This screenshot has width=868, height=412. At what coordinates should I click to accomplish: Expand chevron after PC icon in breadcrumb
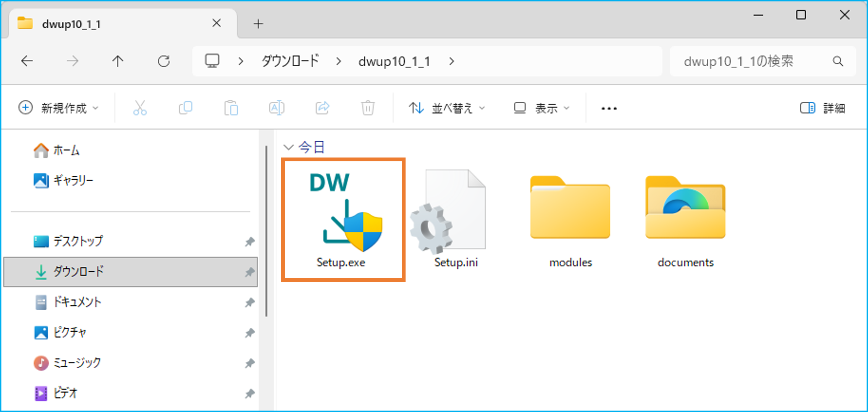click(x=241, y=61)
